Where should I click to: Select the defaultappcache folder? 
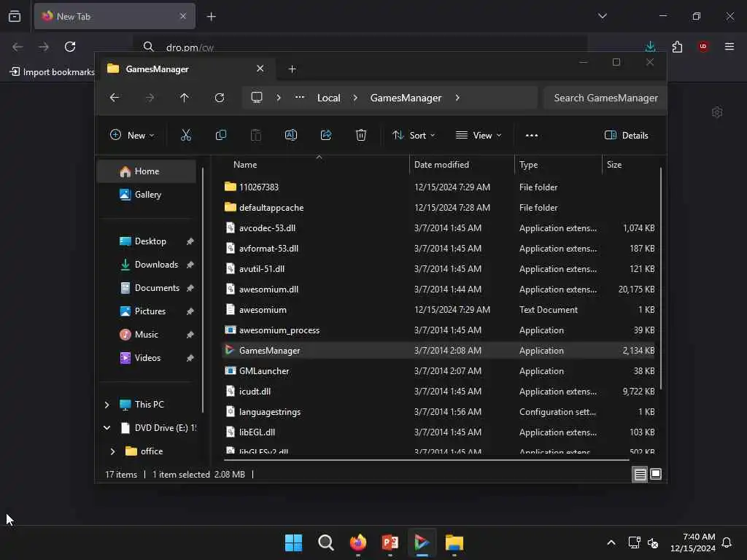pos(438,208)
